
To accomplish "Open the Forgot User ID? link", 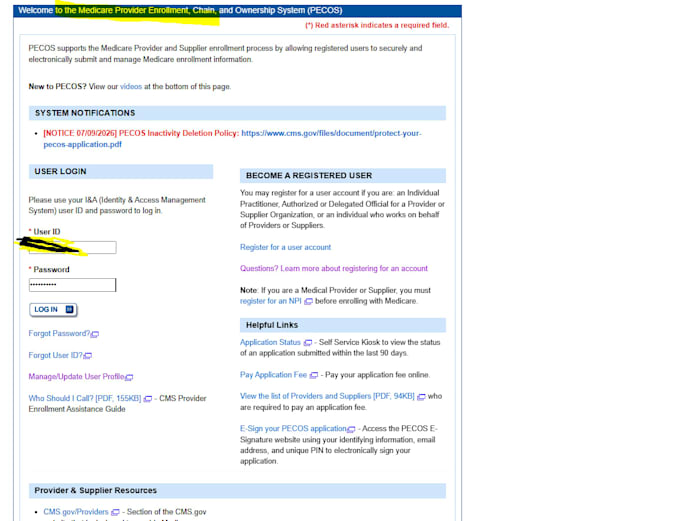I will pos(55,355).
